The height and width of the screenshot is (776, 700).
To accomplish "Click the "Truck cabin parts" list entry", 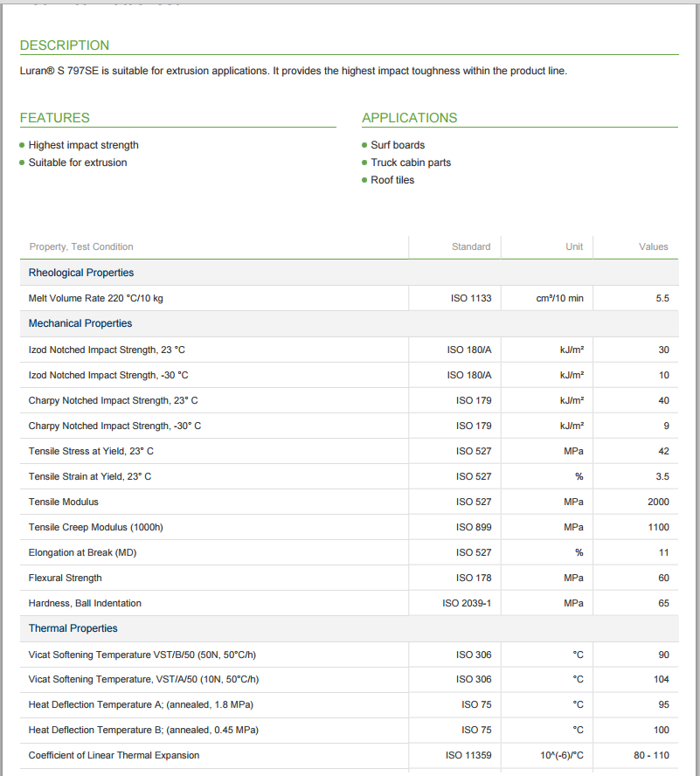I will (411, 163).
